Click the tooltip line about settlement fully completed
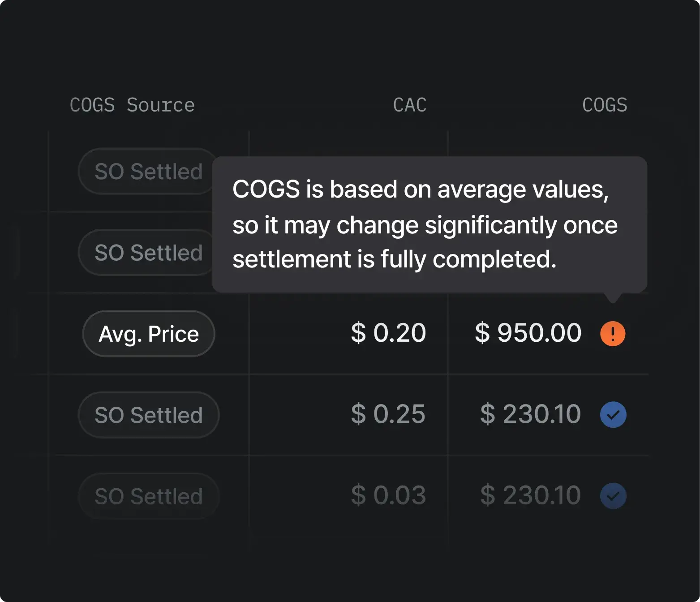Screen dimensions: 700x602 coord(395,259)
